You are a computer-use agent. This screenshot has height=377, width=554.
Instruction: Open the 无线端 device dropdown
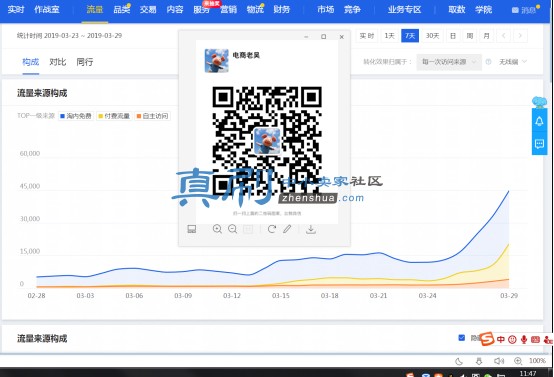pos(513,62)
